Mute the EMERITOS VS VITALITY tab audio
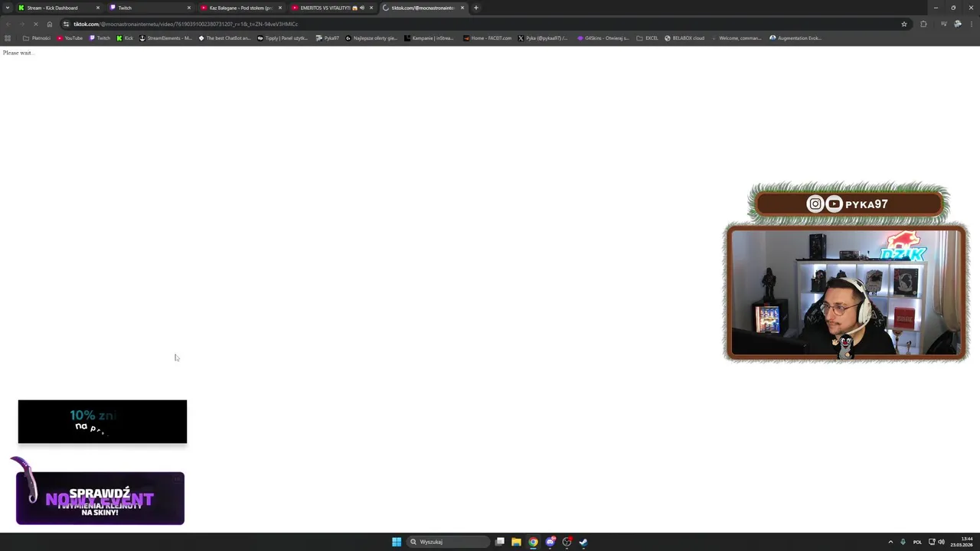 pyautogui.click(x=362, y=8)
